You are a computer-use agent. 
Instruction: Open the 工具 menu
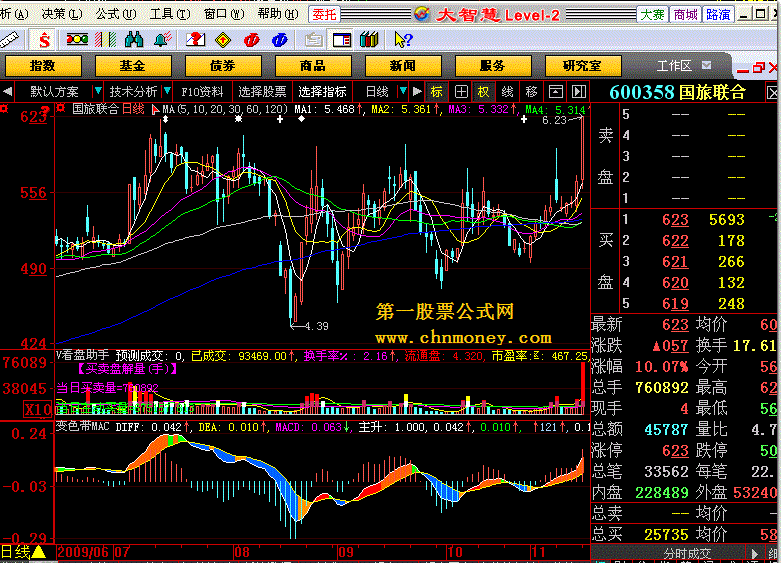[x=170, y=14]
